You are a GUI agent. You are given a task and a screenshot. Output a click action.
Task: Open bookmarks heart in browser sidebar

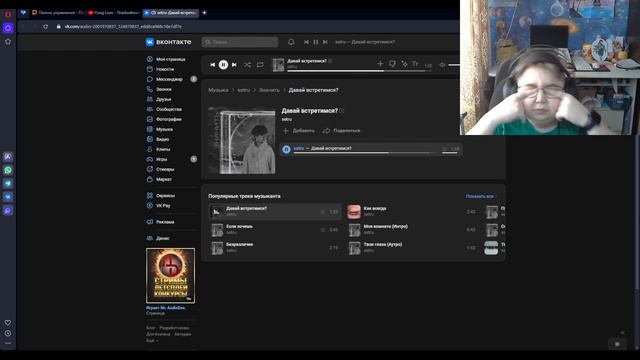8,323
